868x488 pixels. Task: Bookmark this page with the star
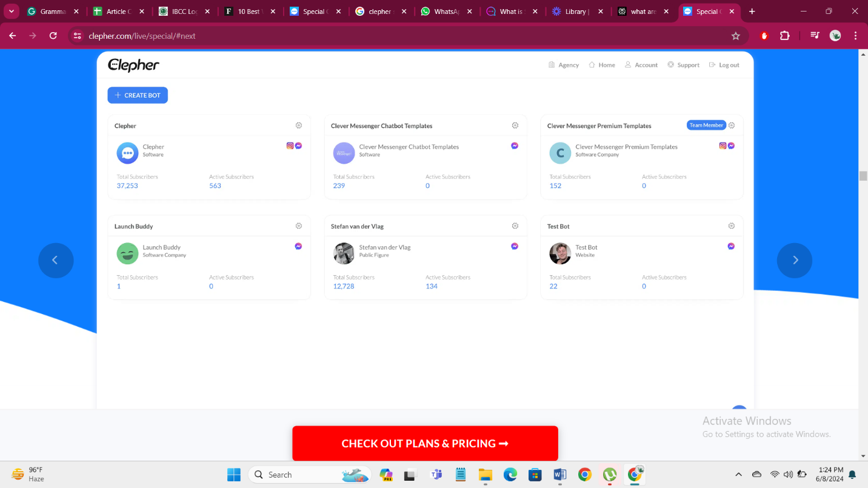click(736, 36)
